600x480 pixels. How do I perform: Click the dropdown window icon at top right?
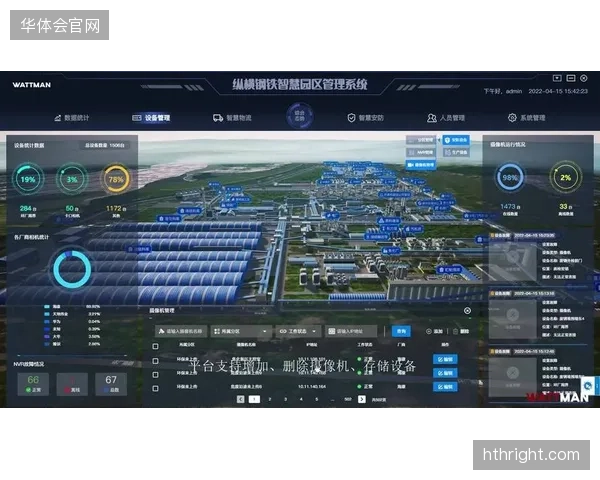(x=557, y=78)
